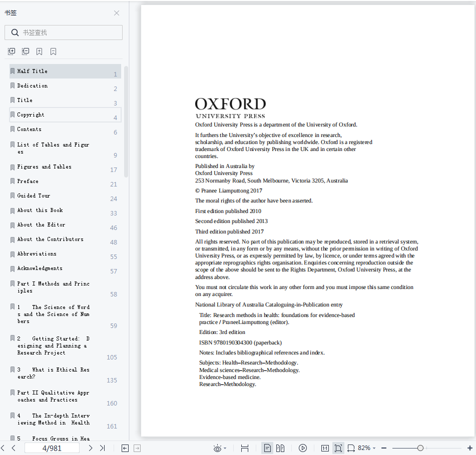The image size is (476, 455).
Task: Zoom in with the plus button
Action: pos(470,448)
